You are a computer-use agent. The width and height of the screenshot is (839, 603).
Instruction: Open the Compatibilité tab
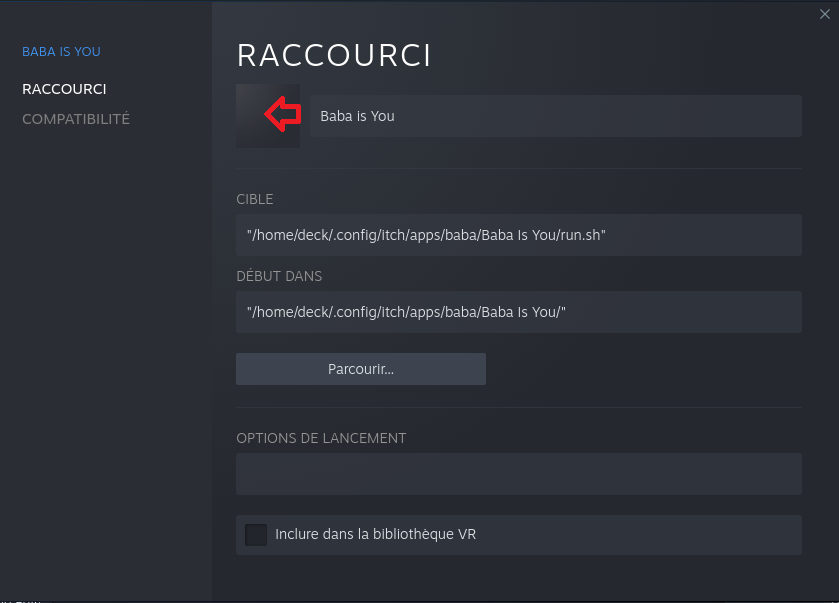pyautogui.click(x=76, y=119)
